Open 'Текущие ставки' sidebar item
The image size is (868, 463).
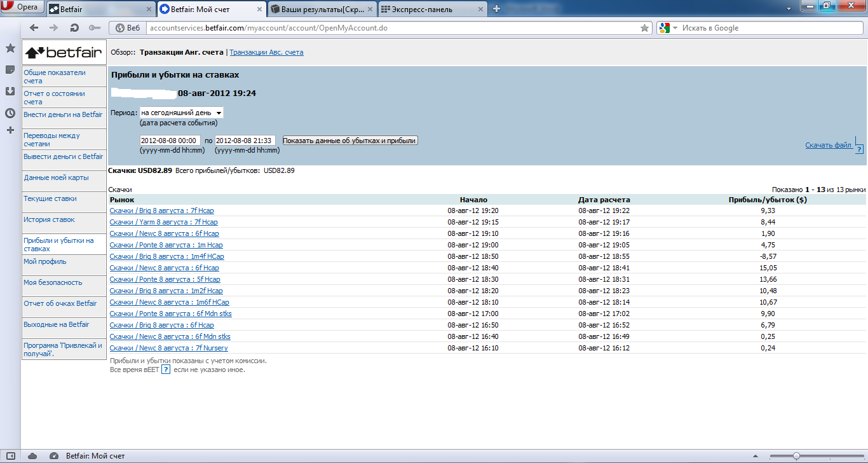(x=64, y=202)
